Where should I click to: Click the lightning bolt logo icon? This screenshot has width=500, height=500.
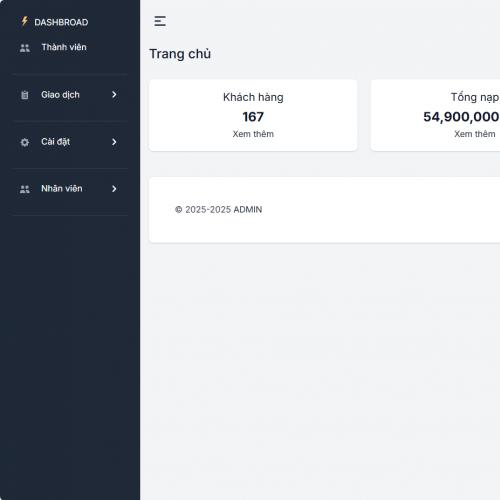pos(24,21)
